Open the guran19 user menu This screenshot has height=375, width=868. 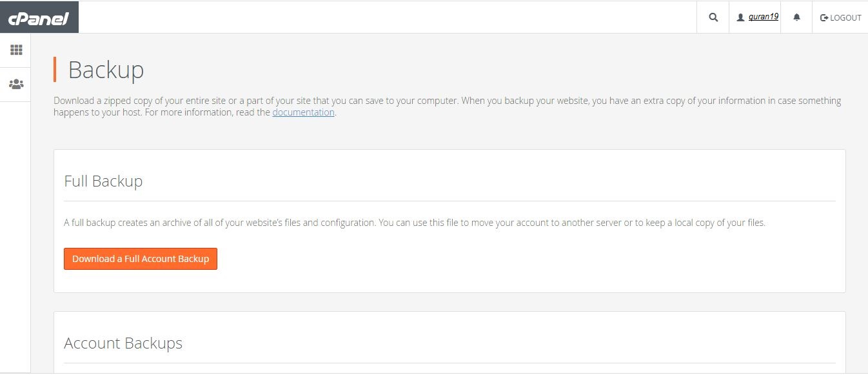pos(758,17)
